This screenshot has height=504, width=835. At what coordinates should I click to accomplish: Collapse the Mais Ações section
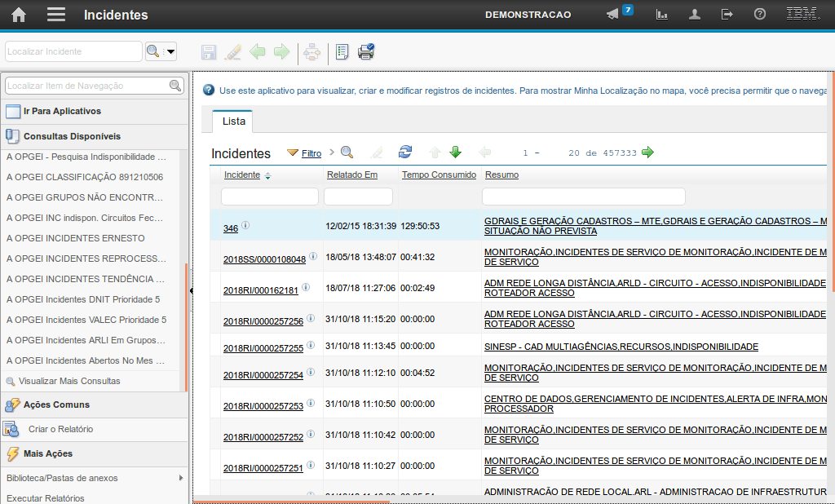coord(95,454)
